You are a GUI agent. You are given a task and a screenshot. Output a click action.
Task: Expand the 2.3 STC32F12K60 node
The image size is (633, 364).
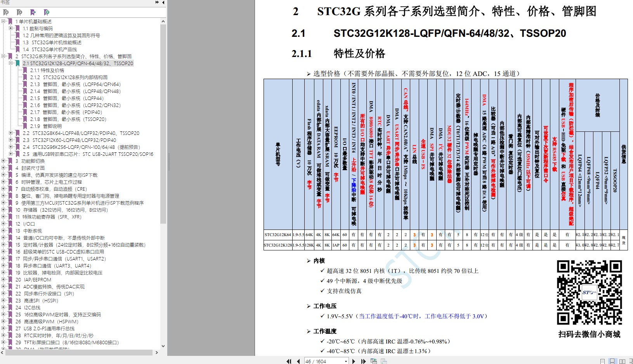[x=11, y=140]
